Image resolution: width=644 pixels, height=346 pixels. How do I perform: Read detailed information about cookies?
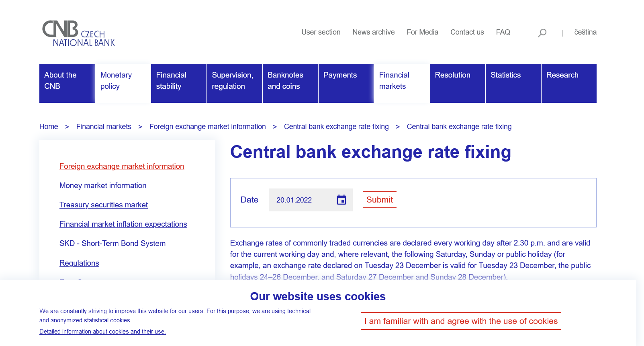pos(102,332)
